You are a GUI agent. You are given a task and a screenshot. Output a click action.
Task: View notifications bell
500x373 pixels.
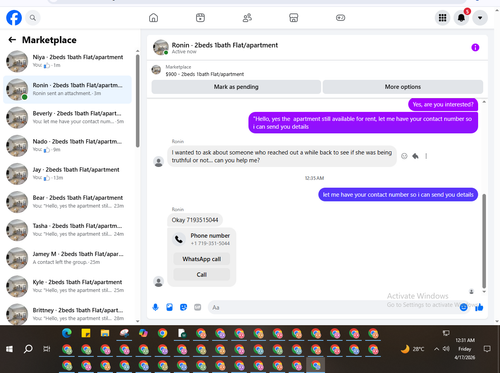[461, 18]
